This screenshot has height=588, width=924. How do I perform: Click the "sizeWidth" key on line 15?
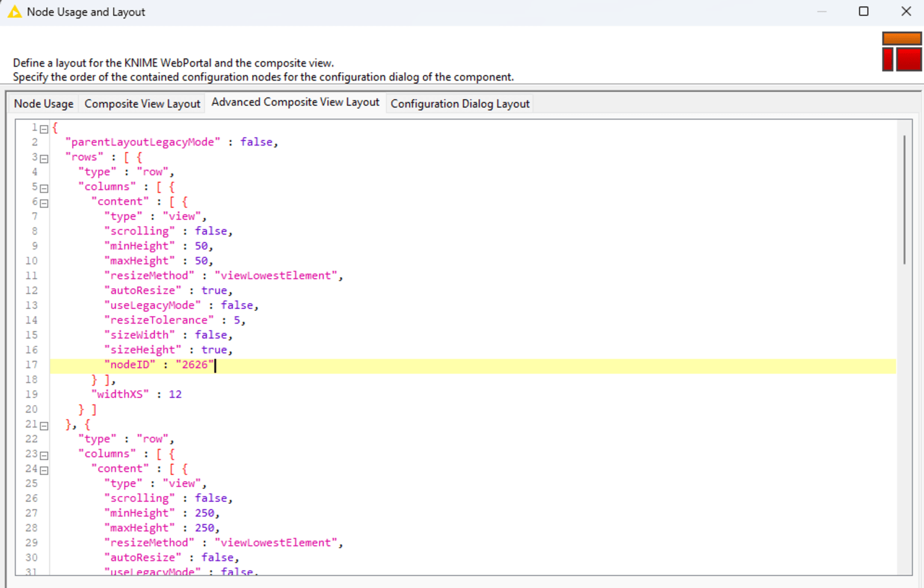[140, 335]
